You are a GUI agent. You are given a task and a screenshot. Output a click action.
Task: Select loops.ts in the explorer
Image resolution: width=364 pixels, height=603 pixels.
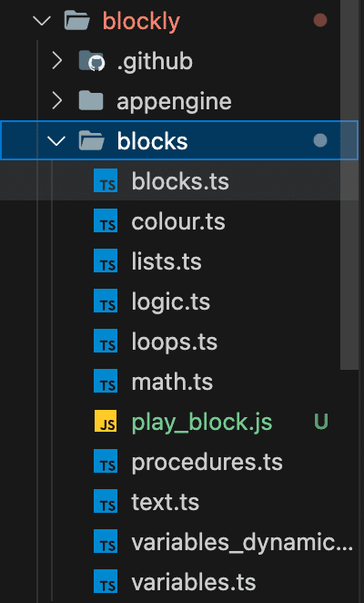(174, 342)
